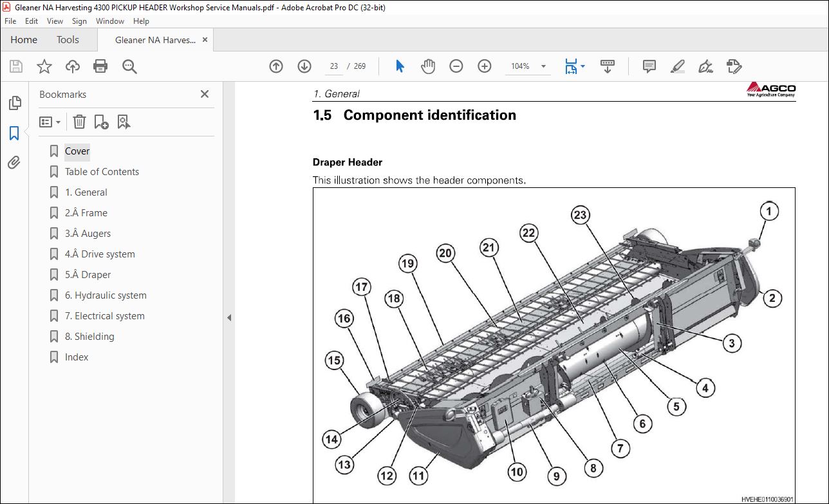
Task: Go to the Draper bookmark
Action: (x=88, y=275)
